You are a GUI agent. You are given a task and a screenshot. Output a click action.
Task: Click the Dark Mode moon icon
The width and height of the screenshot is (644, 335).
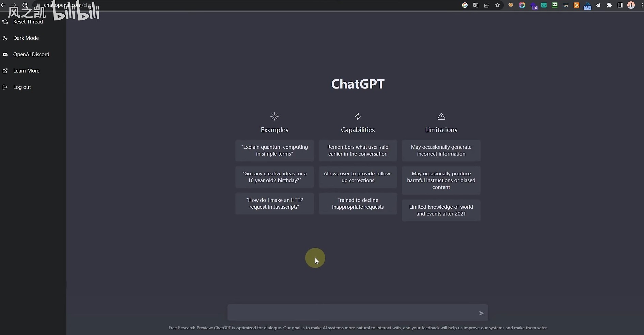coord(5,38)
